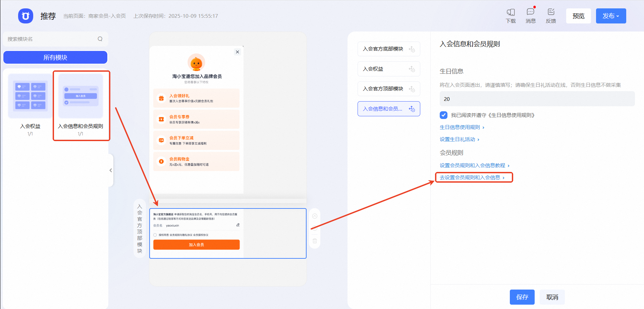Viewport: 644px width, 309px height.
Task: Click the 保存 save button
Action: (x=522, y=297)
